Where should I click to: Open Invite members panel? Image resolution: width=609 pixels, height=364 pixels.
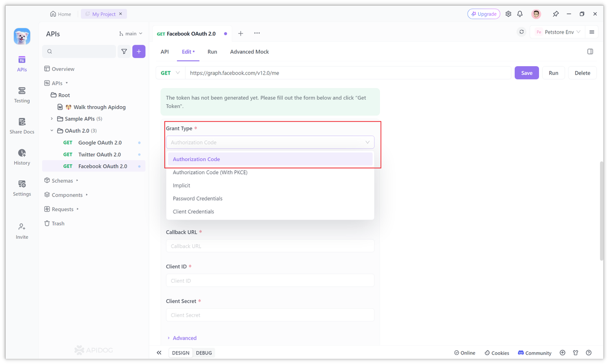pos(22,231)
